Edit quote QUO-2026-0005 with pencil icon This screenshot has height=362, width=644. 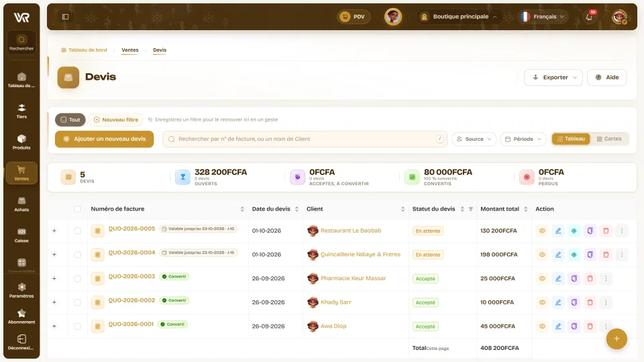pos(558,231)
